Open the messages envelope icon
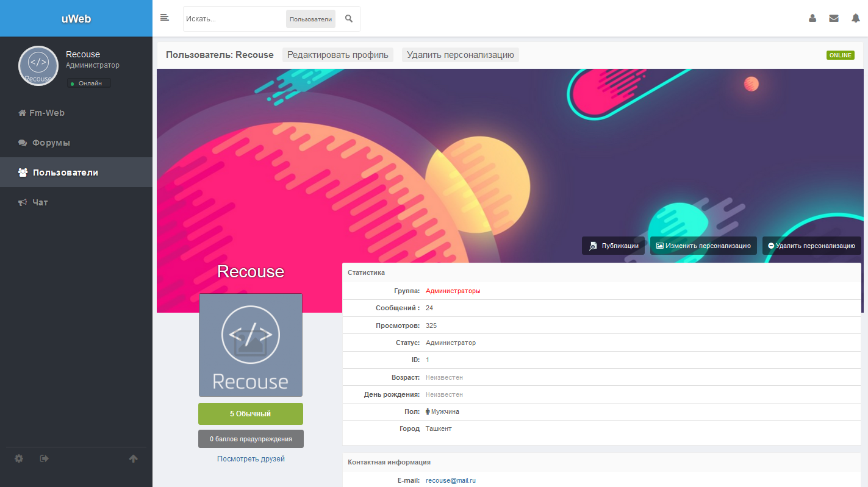This screenshot has width=868, height=487. [x=834, y=18]
